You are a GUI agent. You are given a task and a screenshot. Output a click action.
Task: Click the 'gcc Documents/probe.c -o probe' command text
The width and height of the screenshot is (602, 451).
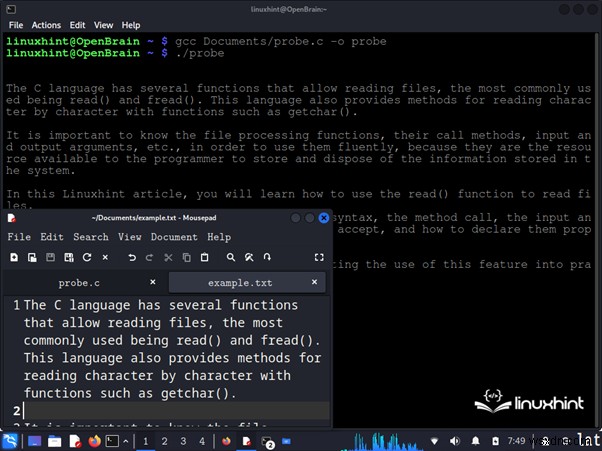click(281, 41)
